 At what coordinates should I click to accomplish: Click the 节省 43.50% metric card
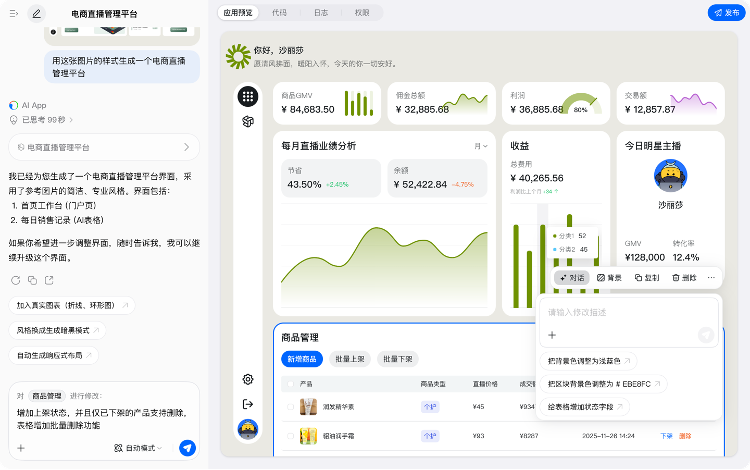tap(331, 178)
